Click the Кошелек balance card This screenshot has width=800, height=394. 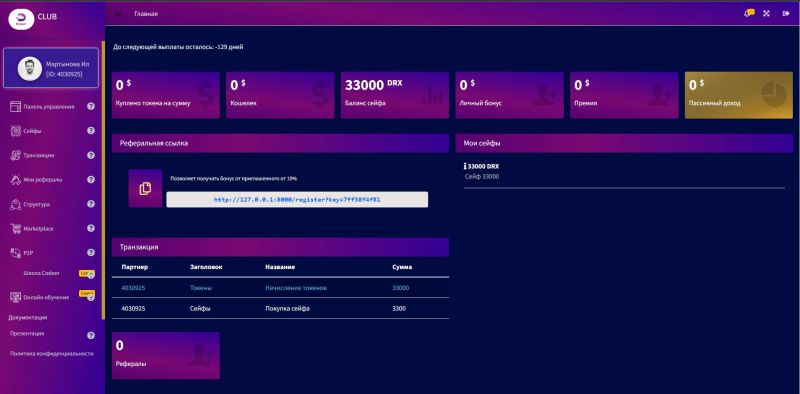pos(280,95)
